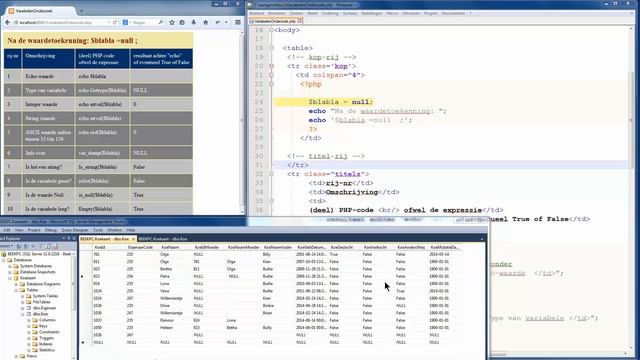Reload the localhost page in Firefox
This screenshot has width=640, height=360.
pyautogui.click(x=115, y=22)
